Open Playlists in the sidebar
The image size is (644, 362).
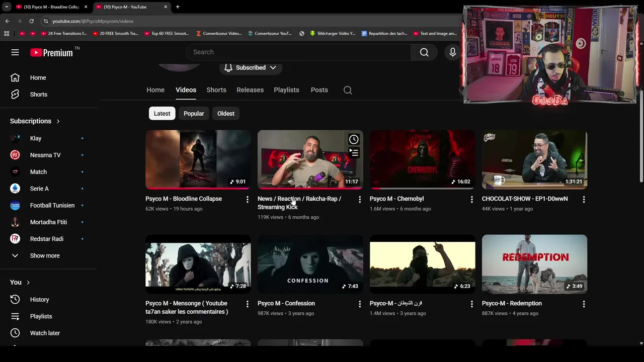(x=48, y=316)
